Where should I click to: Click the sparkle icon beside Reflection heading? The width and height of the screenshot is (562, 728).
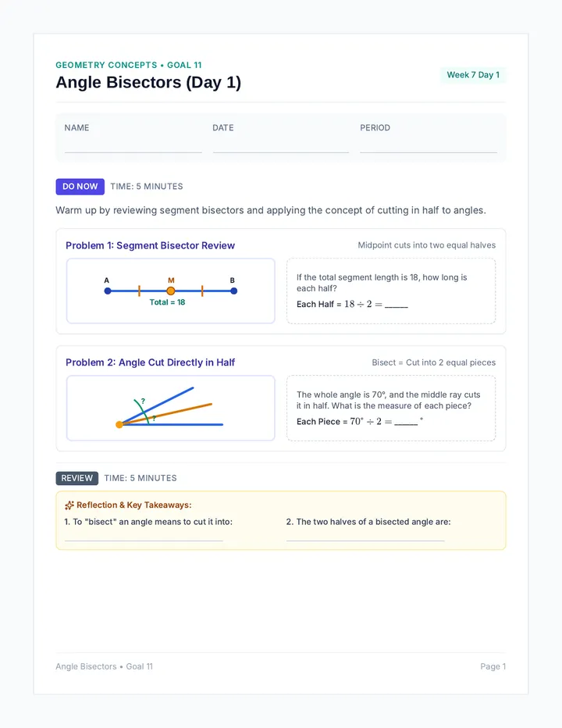(69, 505)
